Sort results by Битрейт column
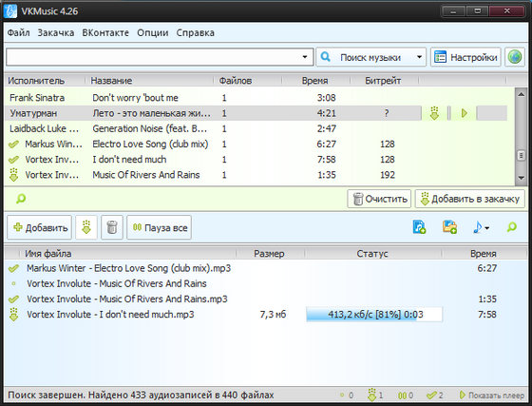Screen dimensions: 532x406 (x=383, y=81)
